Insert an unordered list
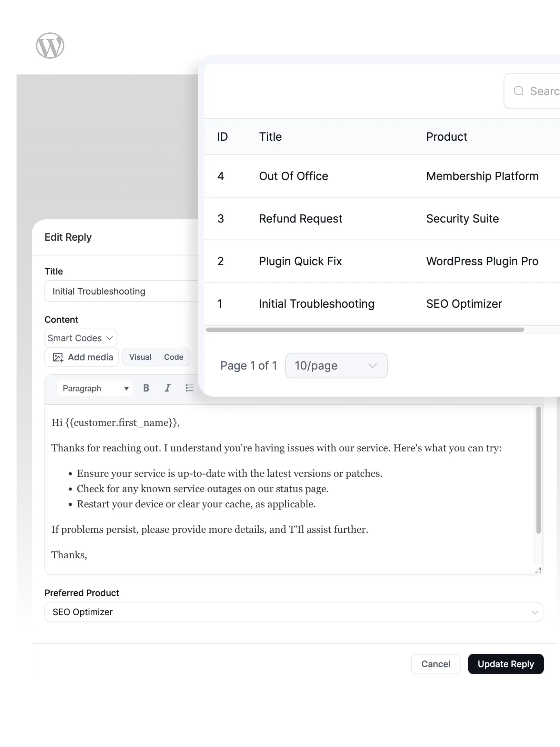Screen dimensions: 560x747 click(190, 388)
